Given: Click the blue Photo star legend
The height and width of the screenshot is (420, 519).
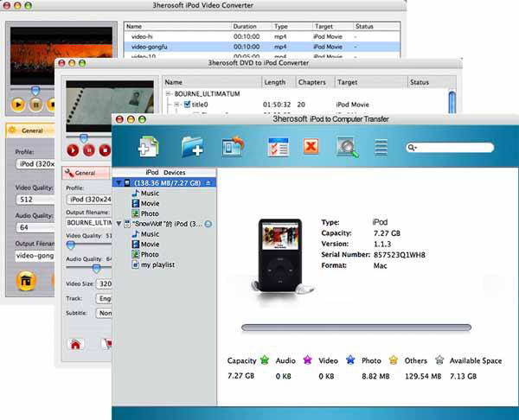Looking at the screenshot, I should click(350, 360).
